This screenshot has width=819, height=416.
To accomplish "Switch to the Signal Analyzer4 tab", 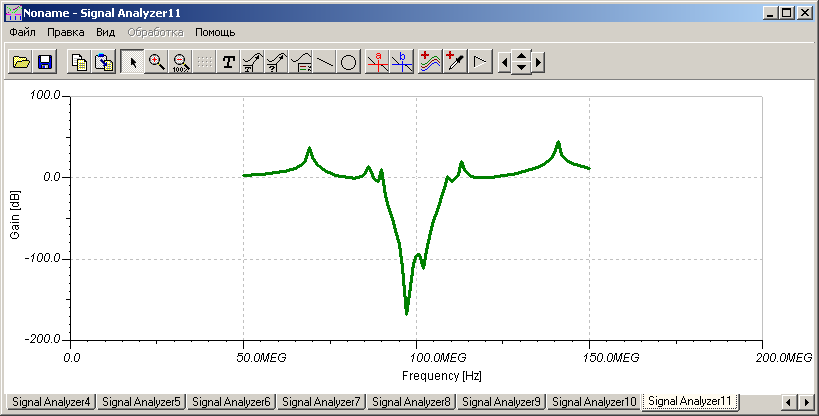I will click(50, 401).
